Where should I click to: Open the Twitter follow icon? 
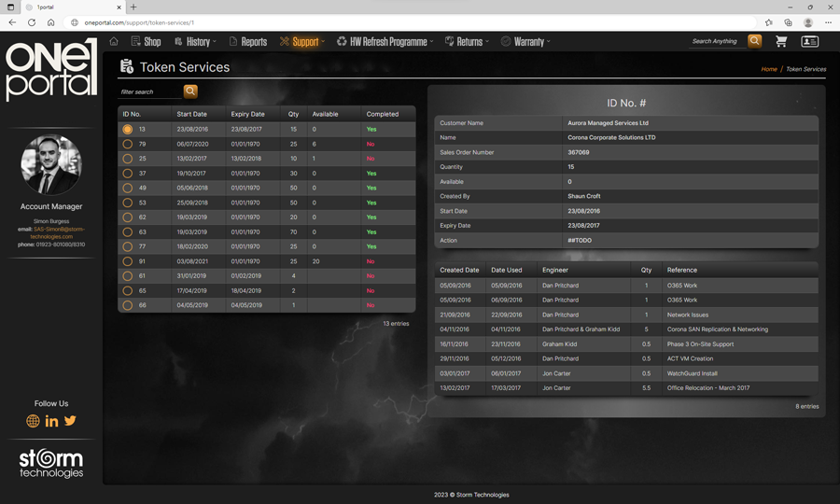(70, 422)
